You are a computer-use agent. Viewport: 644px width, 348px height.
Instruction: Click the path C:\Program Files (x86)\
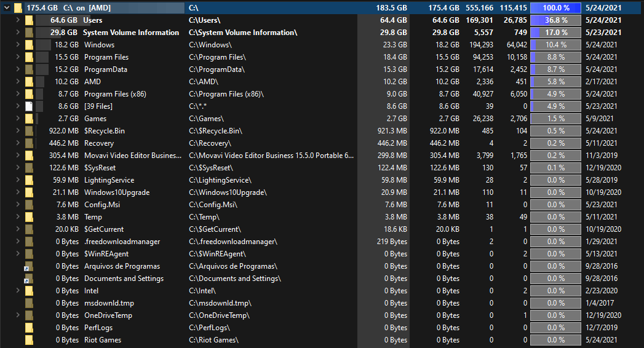tap(226, 94)
